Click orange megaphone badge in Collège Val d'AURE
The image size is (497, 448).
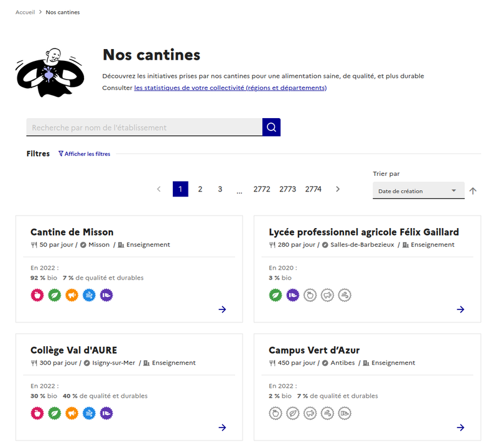(72, 413)
